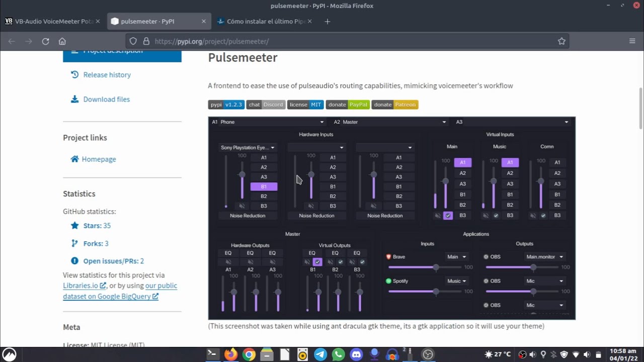Open Google Chrome from the taskbar
The image size is (644, 362).
tap(249, 354)
